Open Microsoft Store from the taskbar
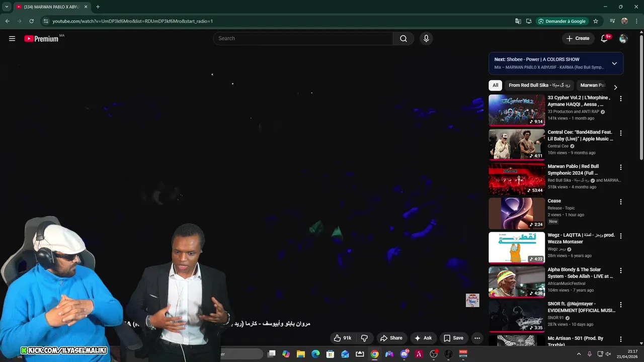This screenshot has width=644, height=362. coord(330,354)
